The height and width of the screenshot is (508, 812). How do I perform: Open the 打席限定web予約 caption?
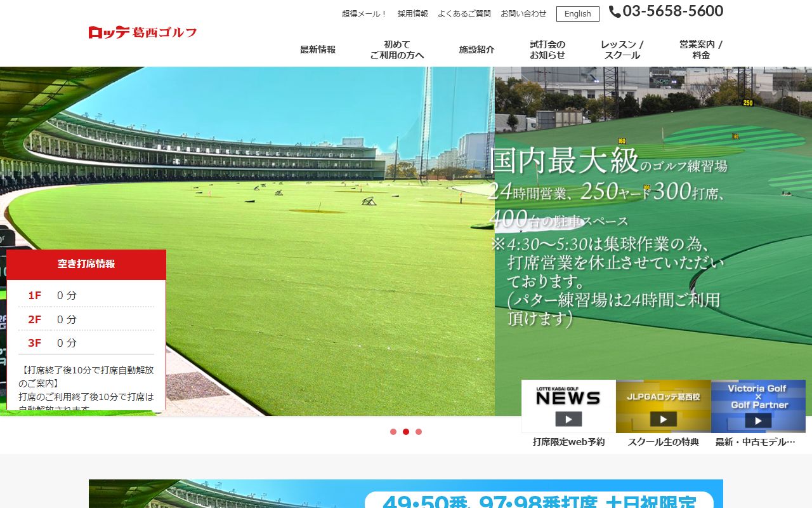[568, 442]
